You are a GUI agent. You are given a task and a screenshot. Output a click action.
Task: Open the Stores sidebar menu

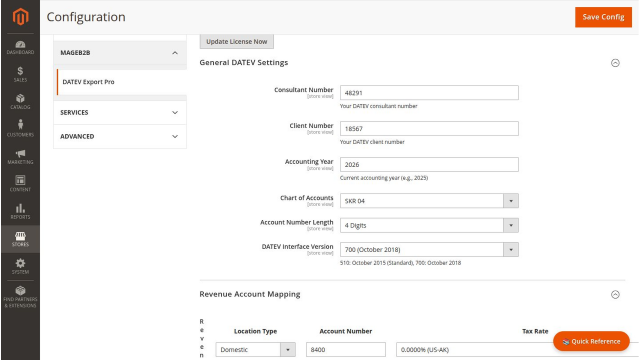click(20, 239)
